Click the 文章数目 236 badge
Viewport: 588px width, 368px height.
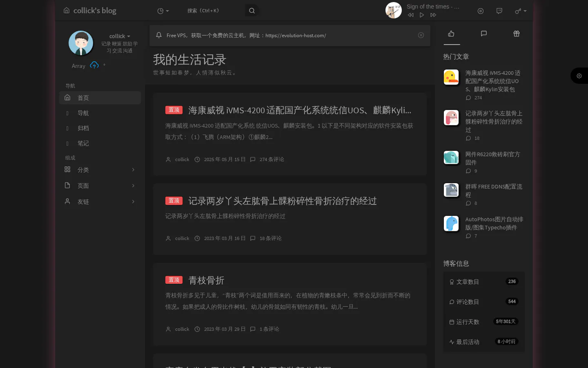pos(512,281)
